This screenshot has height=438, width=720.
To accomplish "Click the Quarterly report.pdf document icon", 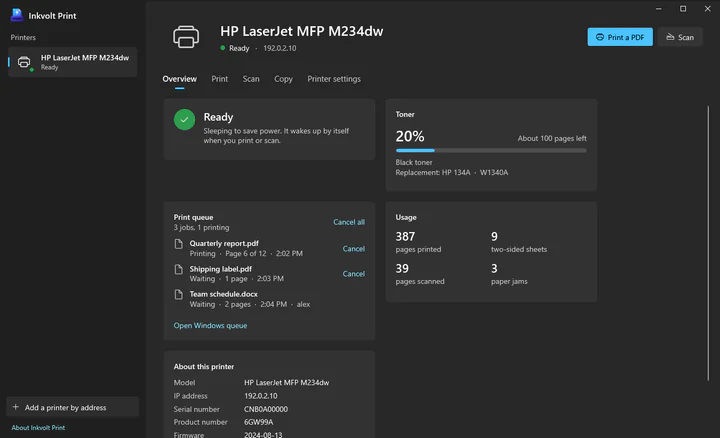I will tap(179, 244).
